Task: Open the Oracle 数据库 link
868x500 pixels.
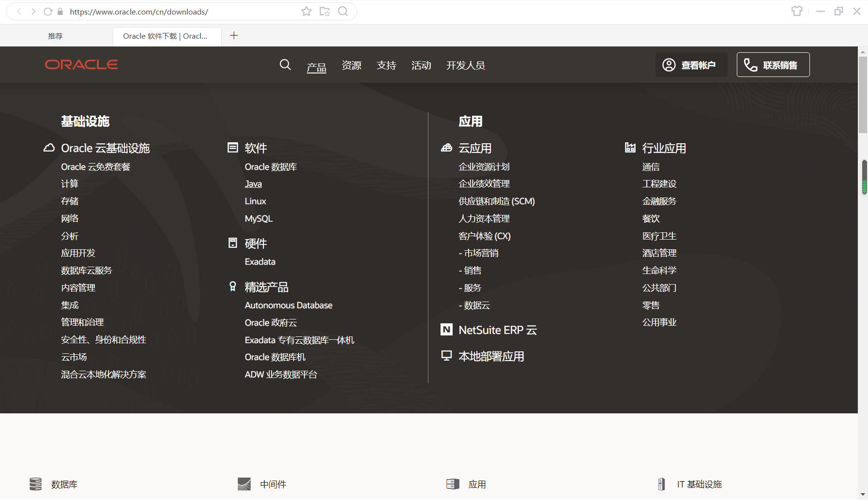Action: coord(271,167)
